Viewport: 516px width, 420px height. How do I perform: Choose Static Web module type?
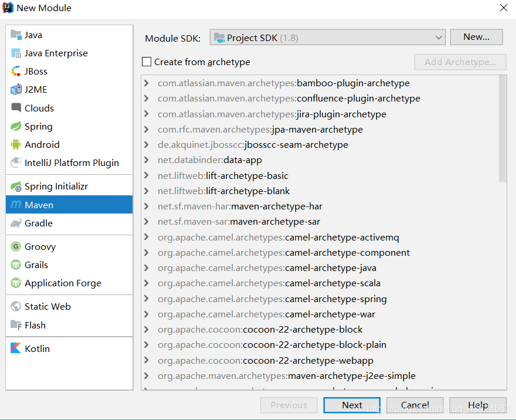69,306
